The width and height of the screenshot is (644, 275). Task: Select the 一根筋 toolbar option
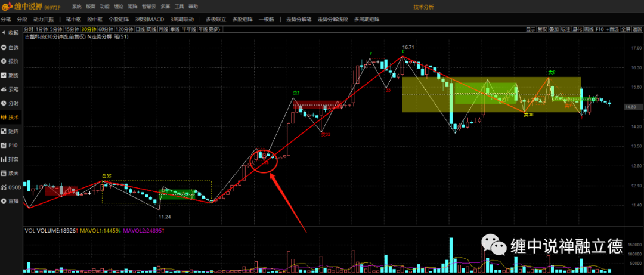[x=266, y=19]
